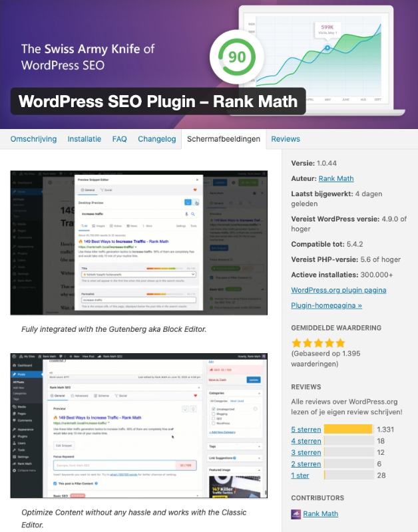This screenshot has height=532, width=418.
Task: Click the 3 sterren rating bar
Action: 349,452
